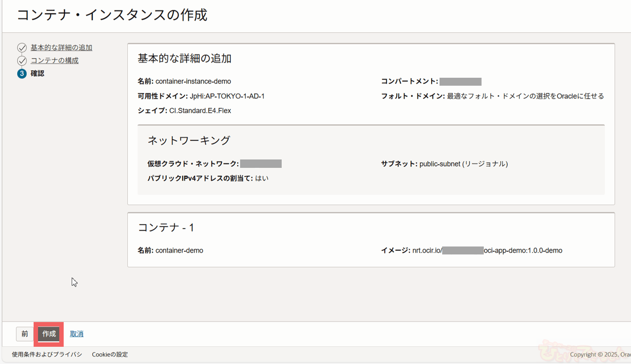This screenshot has width=631, height=364.
Task: Open the 使用条件およびプライバシ footer link
Action: (47, 354)
